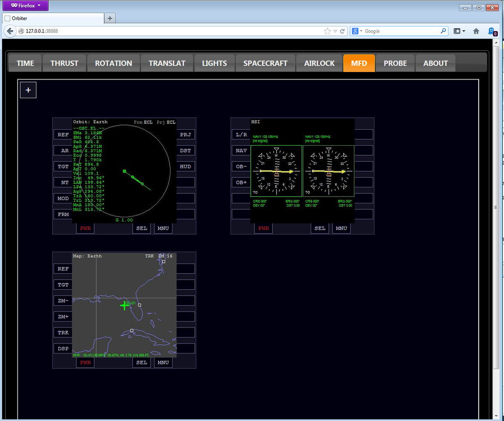The width and height of the screenshot is (504, 421).
Task: Click REF on the Map MFD
Action: (x=63, y=269)
